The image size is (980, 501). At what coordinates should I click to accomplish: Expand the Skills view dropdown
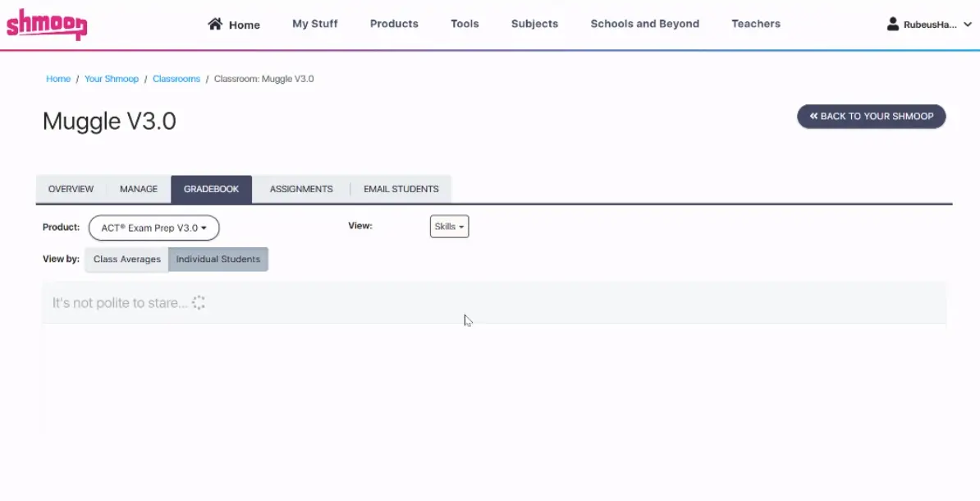click(449, 227)
